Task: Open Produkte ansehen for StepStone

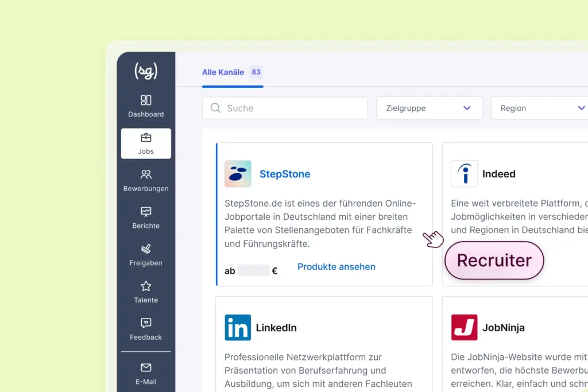Action: click(x=336, y=266)
